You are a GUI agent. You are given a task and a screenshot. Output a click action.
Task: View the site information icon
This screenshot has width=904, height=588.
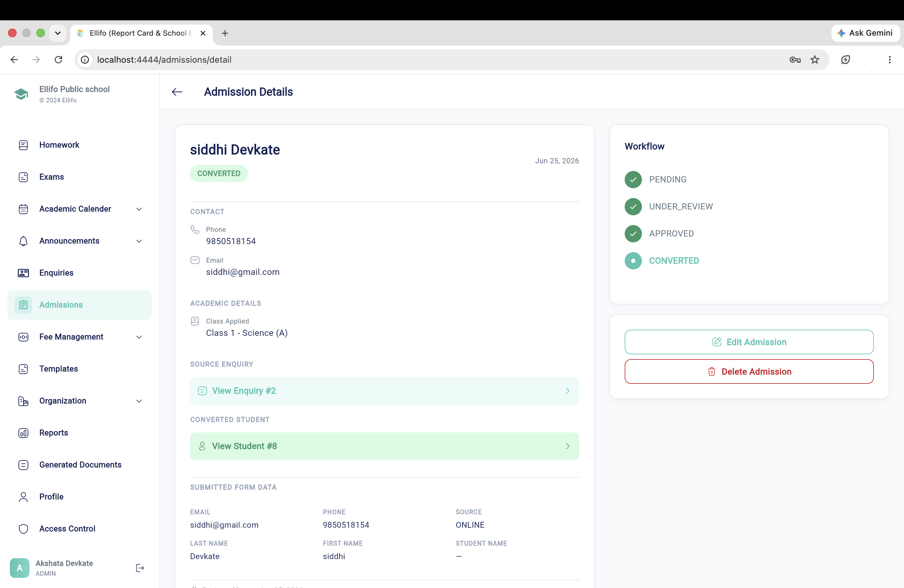pos(85,60)
